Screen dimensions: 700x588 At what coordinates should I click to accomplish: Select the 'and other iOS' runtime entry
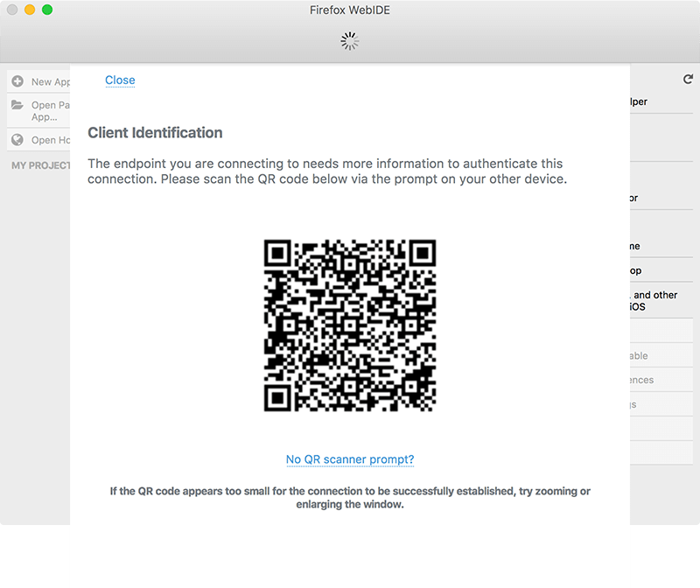point(661,300)
